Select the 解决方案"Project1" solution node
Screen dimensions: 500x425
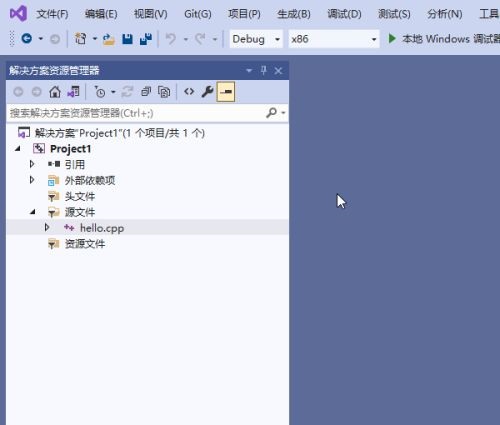coord(120,133)
